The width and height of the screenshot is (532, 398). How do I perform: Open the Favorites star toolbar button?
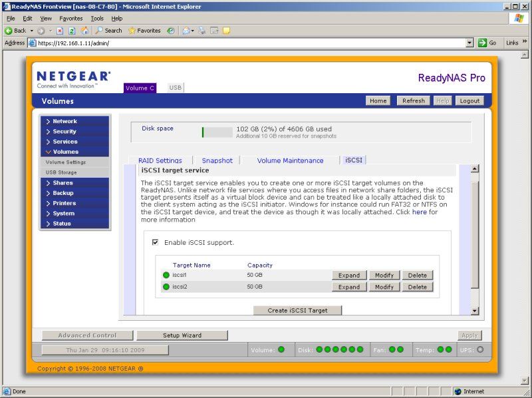coord(144,31)
